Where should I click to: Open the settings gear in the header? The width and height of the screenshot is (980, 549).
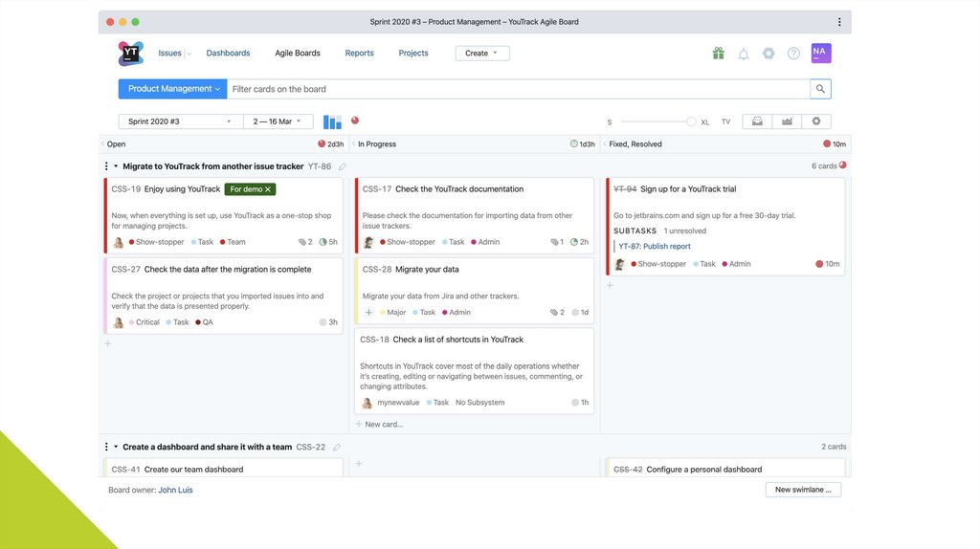coord(768,54)
